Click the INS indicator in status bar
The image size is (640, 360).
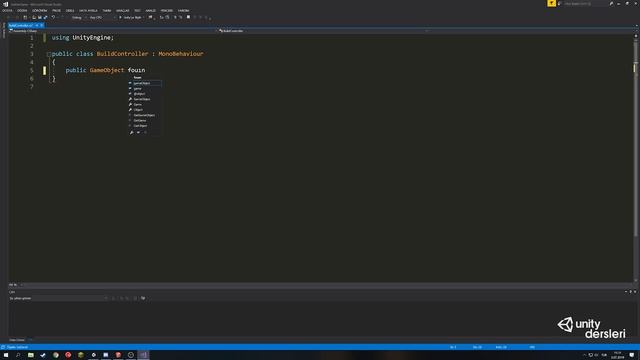coord(532,347)
